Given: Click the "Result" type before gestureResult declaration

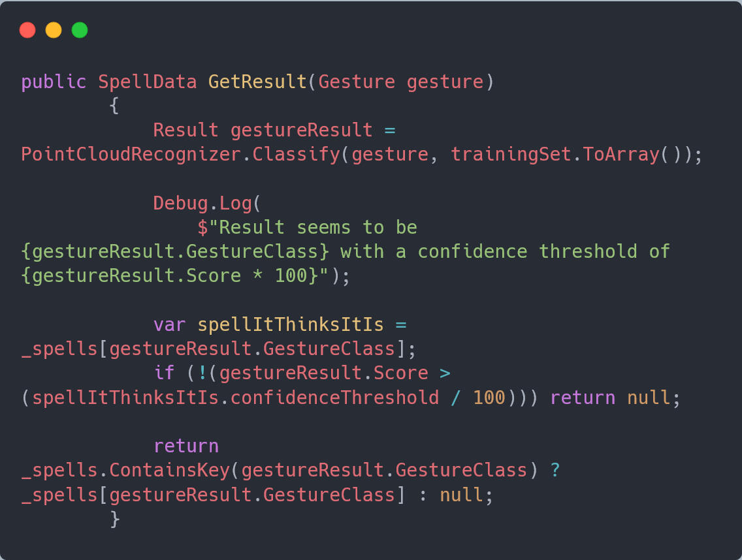Looking at the screenshot, I should click(185, 130).
